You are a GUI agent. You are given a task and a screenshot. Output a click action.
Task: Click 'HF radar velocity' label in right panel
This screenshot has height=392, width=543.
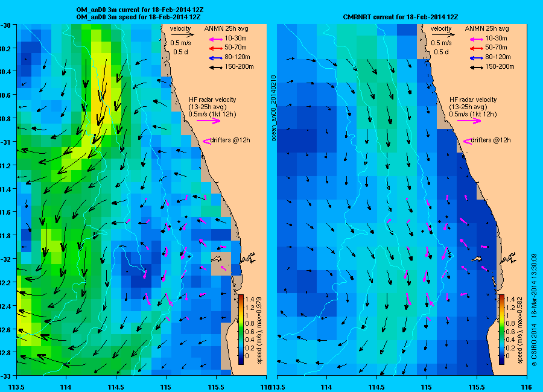tap(473, 100)
